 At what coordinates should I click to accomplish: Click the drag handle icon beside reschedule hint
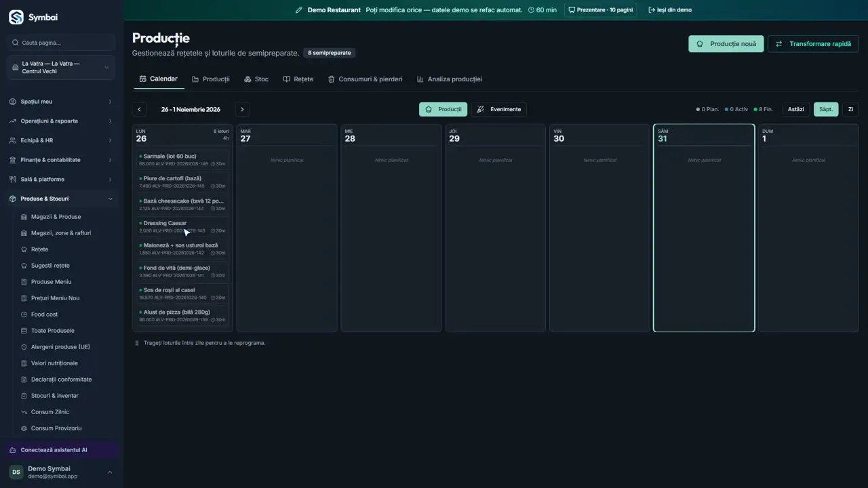137,343
